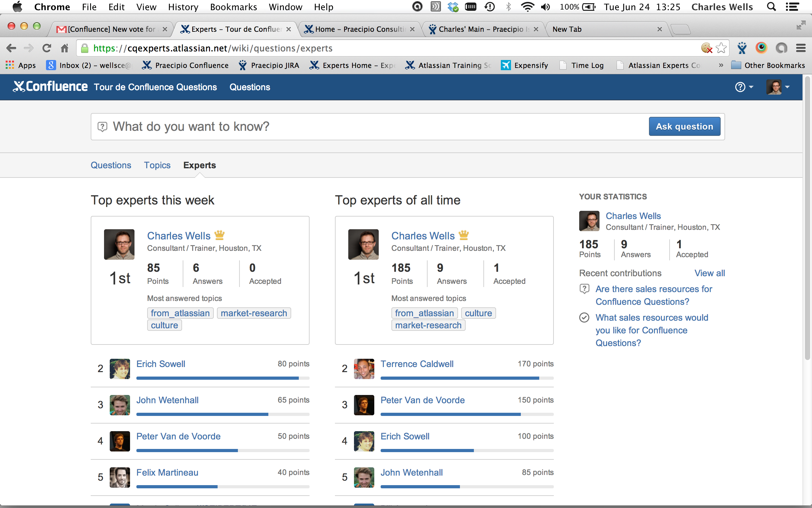
Task: Open Are there sales resources question link
Action: (x=654, y=295)
